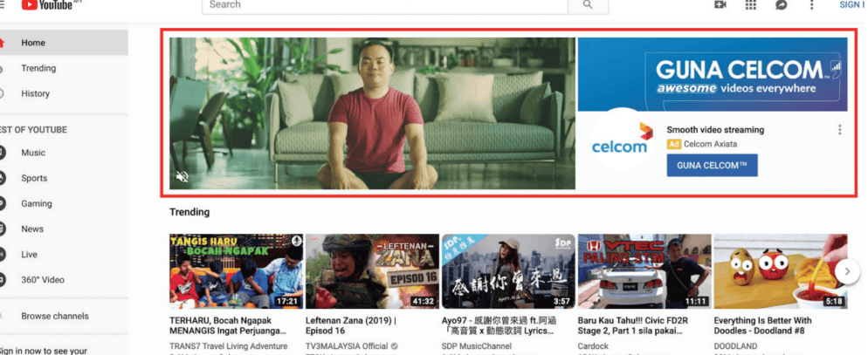Screen dimensions: 868x355
Task: Open TRANS7 Travel Living Adventure channel
Action: [x=229, y=346]
